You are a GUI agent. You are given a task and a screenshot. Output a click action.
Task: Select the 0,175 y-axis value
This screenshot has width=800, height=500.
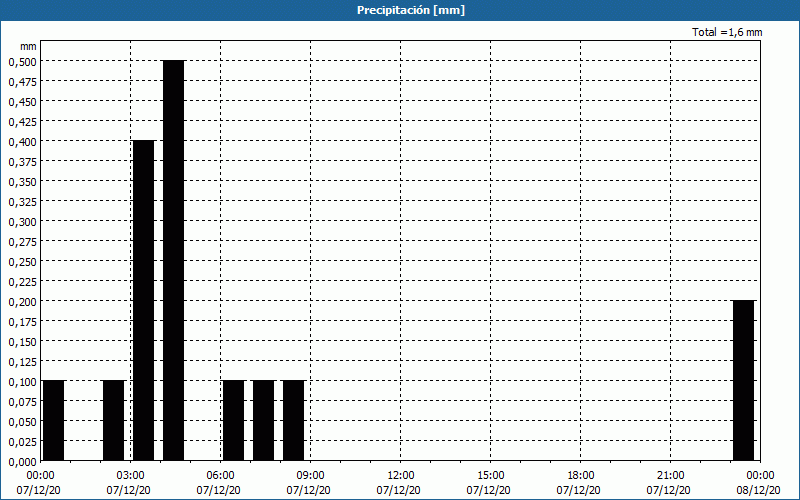click(x=22, y=322)
